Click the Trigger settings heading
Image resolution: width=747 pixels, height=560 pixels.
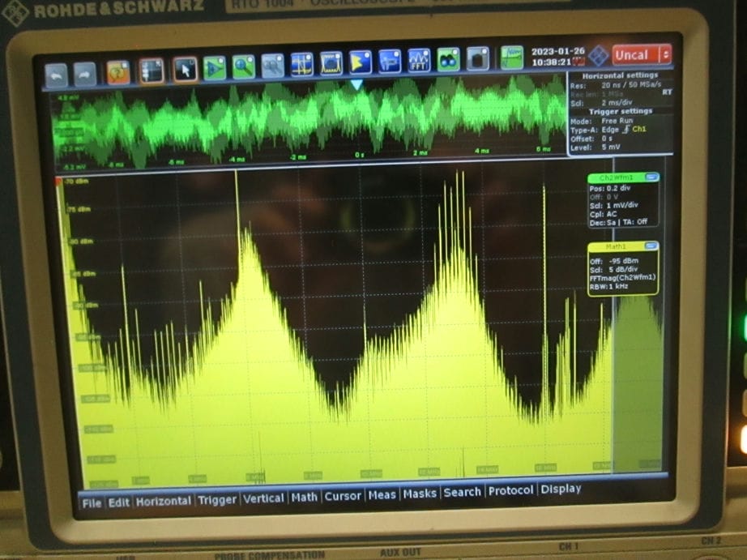click(621, 111)
